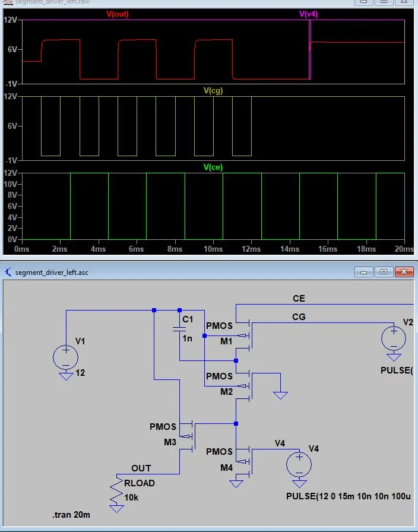Select the RLOAD resistor symbol
Image resolution: width=418 pixels, height=532 pixels.
pos(116,489)
